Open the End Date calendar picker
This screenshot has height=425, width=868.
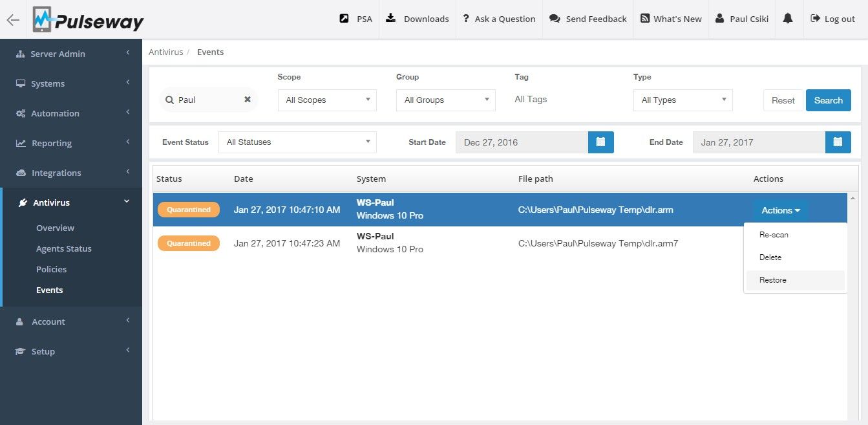838,142
